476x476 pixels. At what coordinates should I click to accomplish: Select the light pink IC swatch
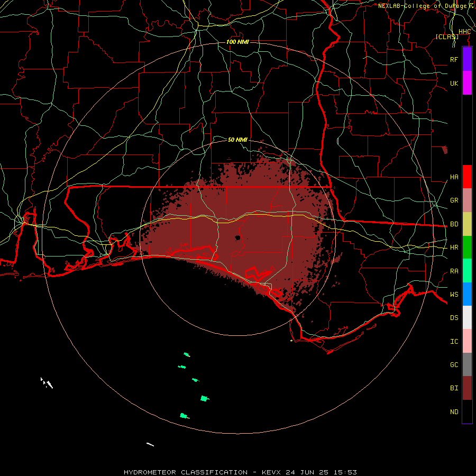(x=467, y=341)
